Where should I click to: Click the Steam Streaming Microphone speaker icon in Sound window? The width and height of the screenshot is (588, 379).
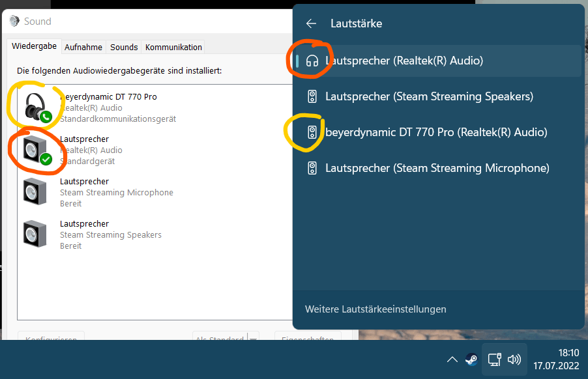tap(35, 192)
